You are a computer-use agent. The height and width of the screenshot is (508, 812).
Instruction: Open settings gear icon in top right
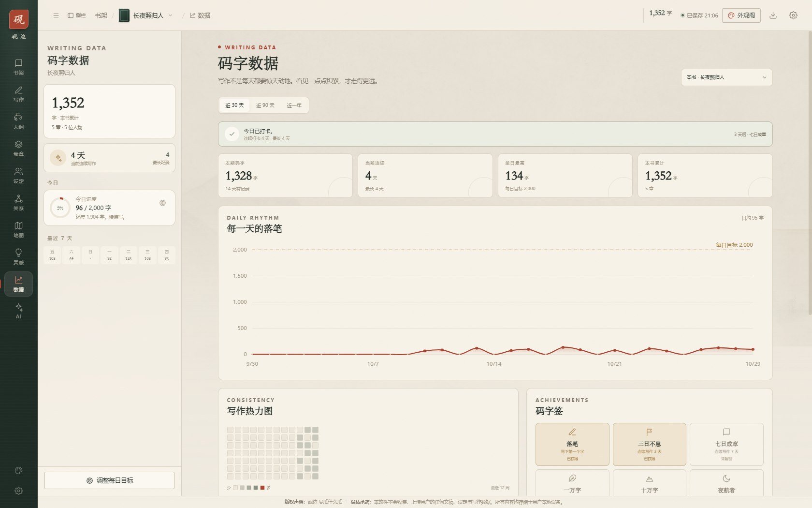coord(793,15)
